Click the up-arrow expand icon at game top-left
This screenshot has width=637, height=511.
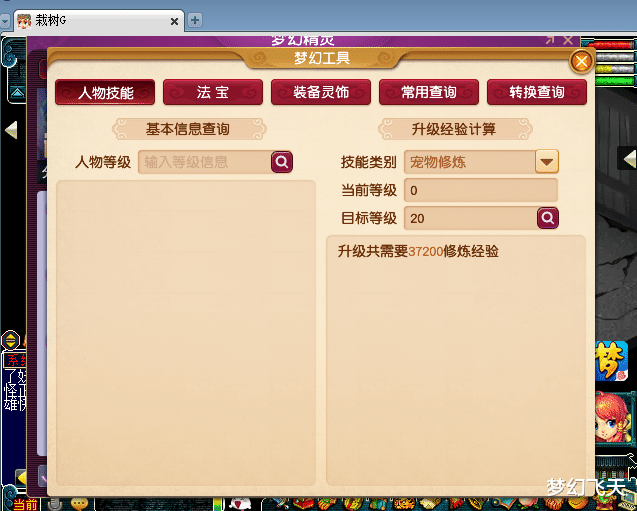(x=17, y=93)
